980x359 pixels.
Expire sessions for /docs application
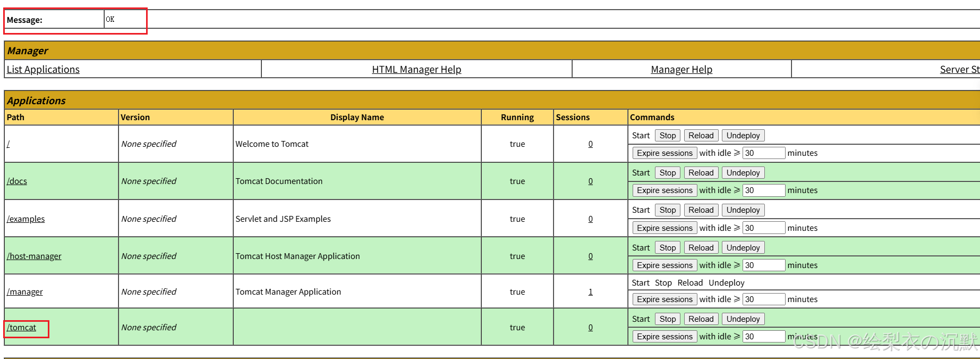click(x=664, y=190)
